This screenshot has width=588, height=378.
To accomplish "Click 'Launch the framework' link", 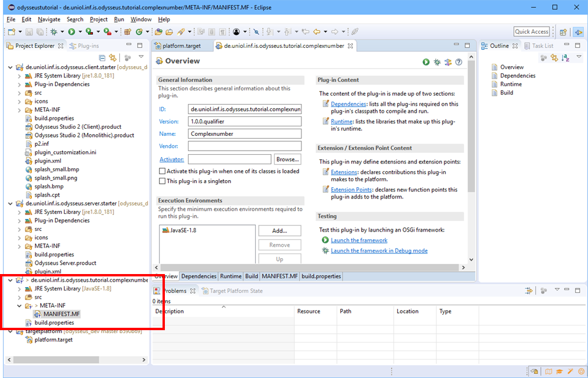I will pos(359,240).
